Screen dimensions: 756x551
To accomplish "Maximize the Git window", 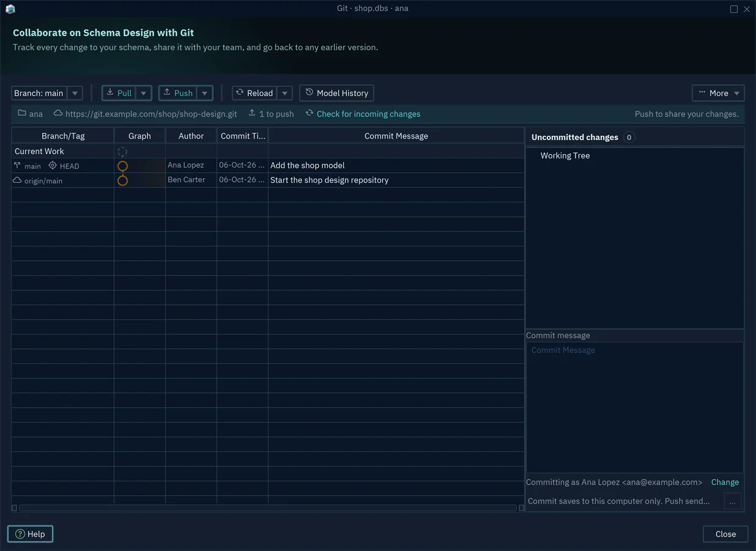I will pyautogui.click(x=734, y=9).
